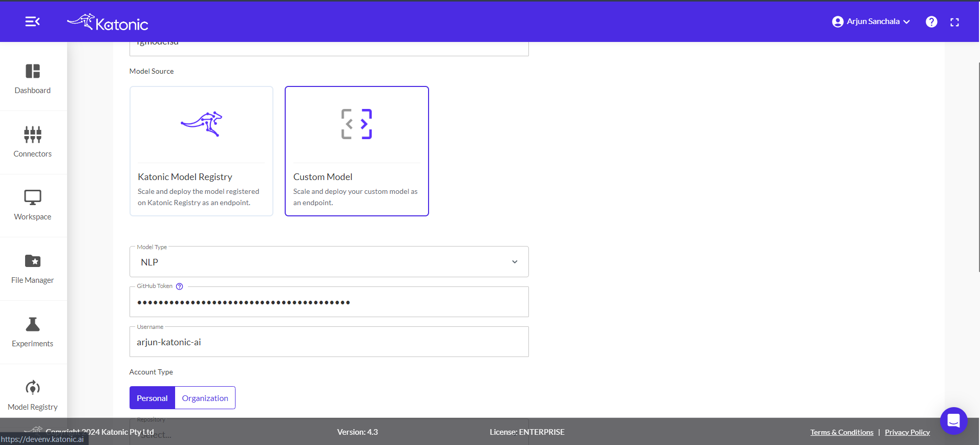This screenshot has height=445, width=980.
Task: Select the Katonic kangaroo registry card icon
Action: click(x=202, y=124)
